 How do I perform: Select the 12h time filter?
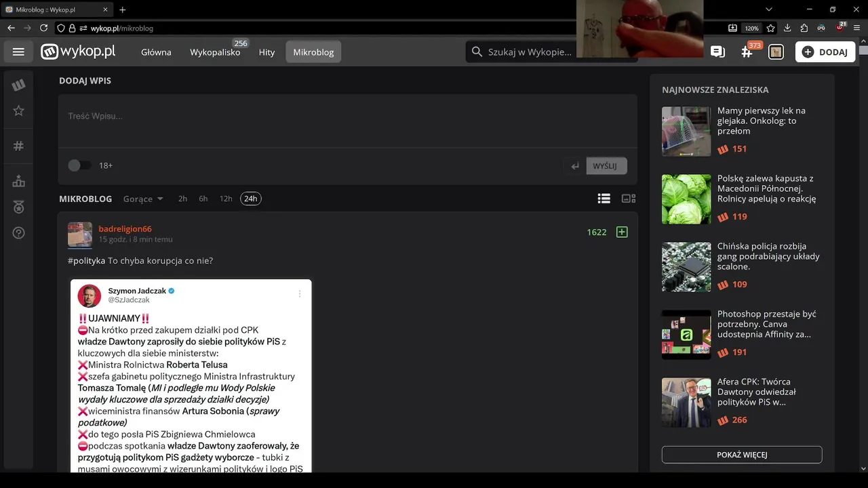(x=226, y=199)
